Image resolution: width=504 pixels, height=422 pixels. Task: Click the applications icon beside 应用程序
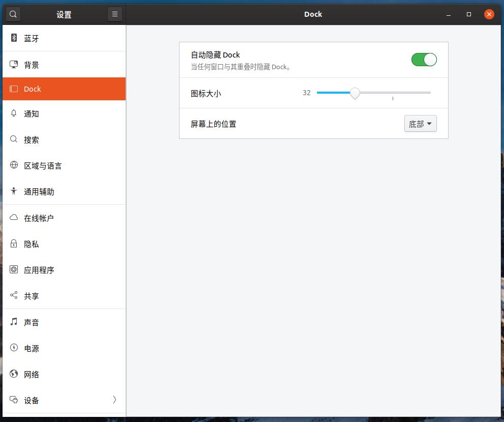tap(14, 269)
